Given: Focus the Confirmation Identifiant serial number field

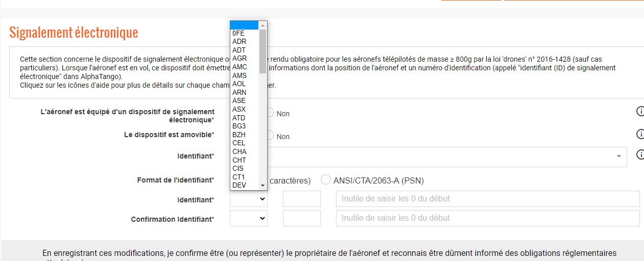Looking at the screenshot, I should pyautogui.click(x=488, y=218).
